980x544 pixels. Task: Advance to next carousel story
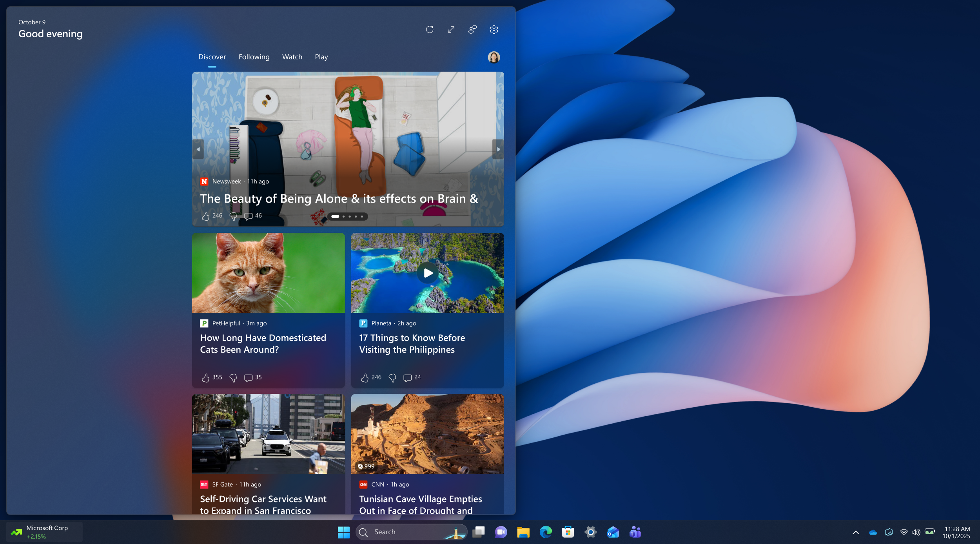click(x=498, y=149)
